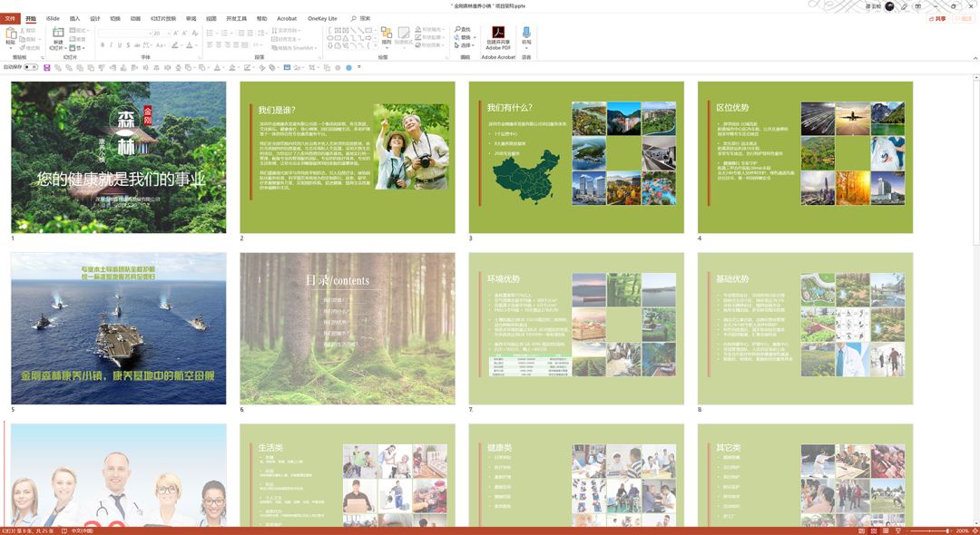This screenshot has height=535, width=980.
Task: Click purple Save icon in quick access toolbar
Action: click(47, 67)
